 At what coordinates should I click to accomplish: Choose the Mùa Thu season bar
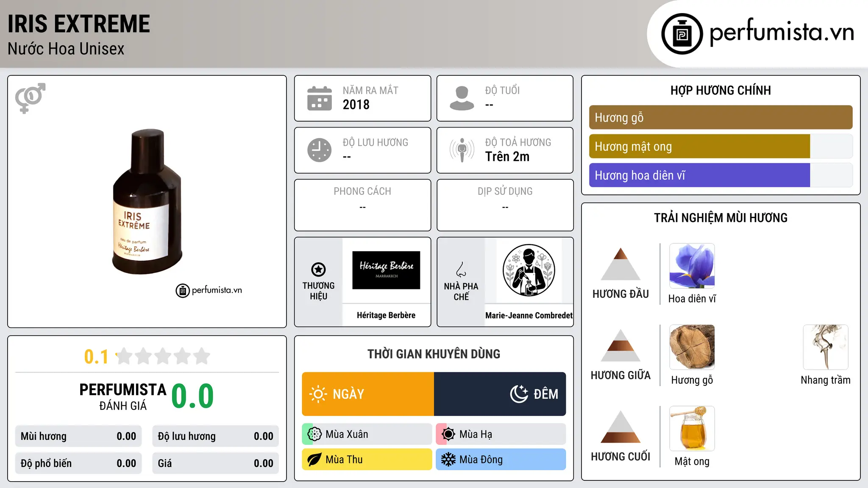(x=367, y=460)
